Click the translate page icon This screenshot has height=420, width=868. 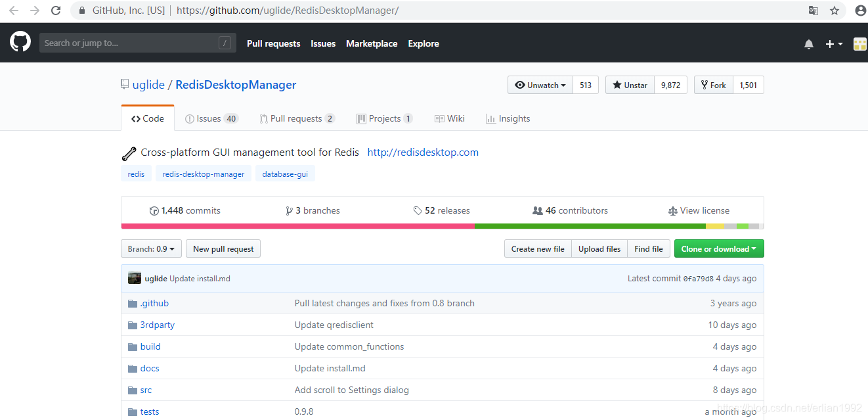(814, 11)
